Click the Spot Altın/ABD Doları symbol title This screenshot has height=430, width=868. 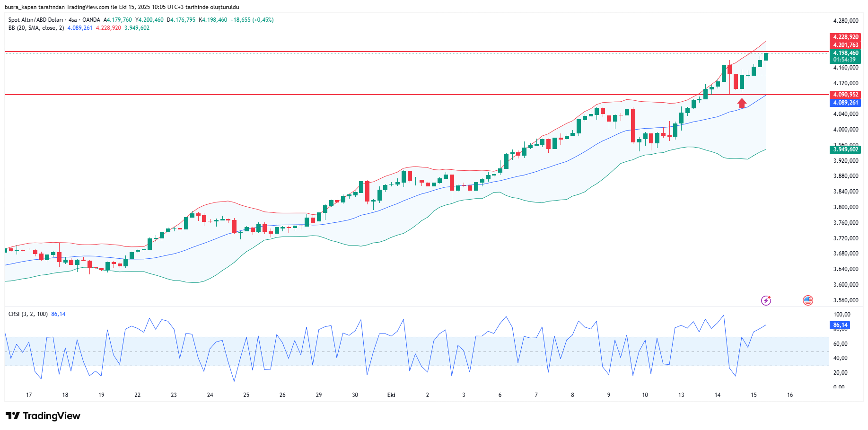click(35, 20)
